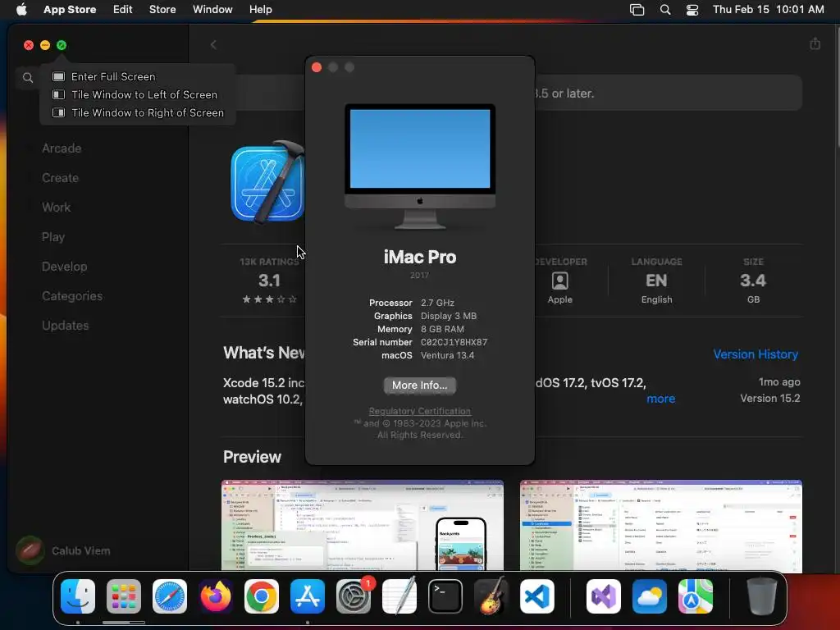Launch Visual Studio Code from the Dock
Viewport: 840px width, 630px height.
coord(537,596)
